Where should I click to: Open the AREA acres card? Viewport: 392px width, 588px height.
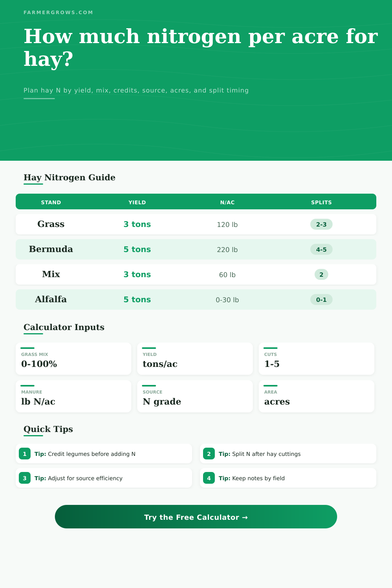click(316, 396)
